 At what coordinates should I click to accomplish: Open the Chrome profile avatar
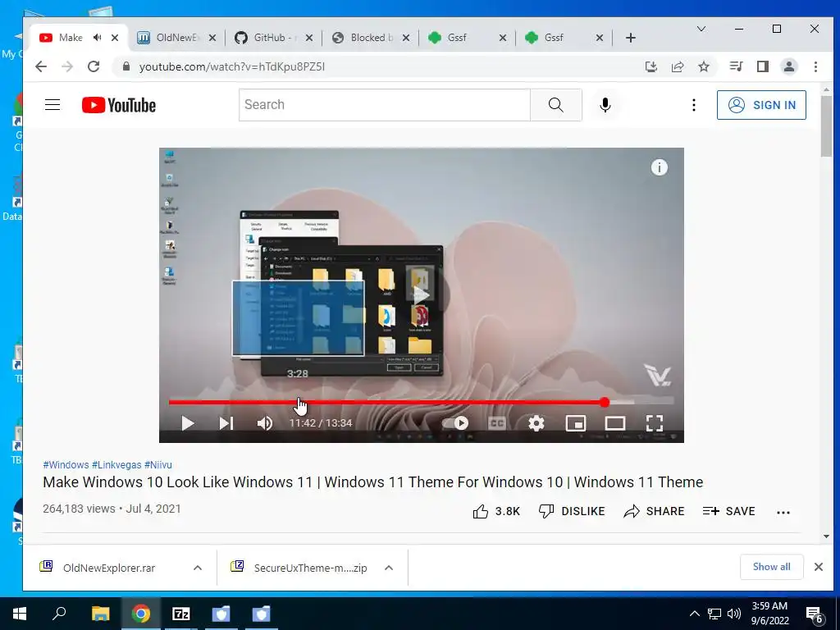789,66
